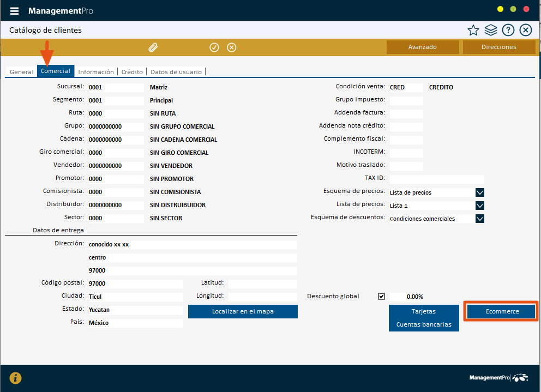Confirm with the checkmark toolbar icon
The width and height of the screenshot is (541, 392).
pos(214,47)
